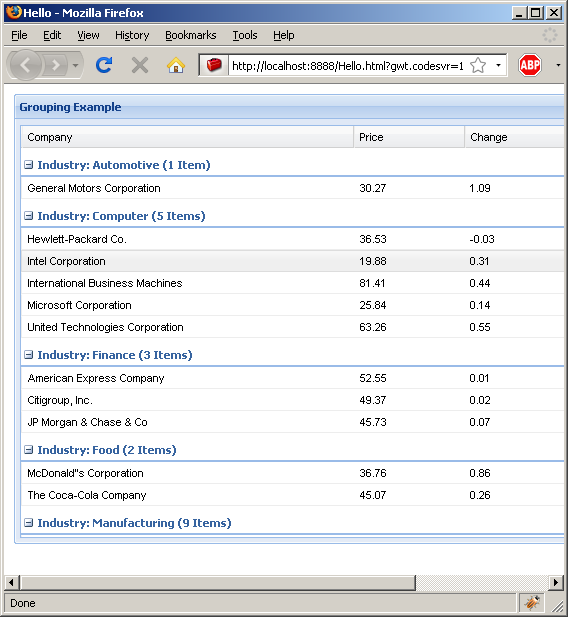
Task: Click the browser Forward arrow button
Action: (56, 65)
